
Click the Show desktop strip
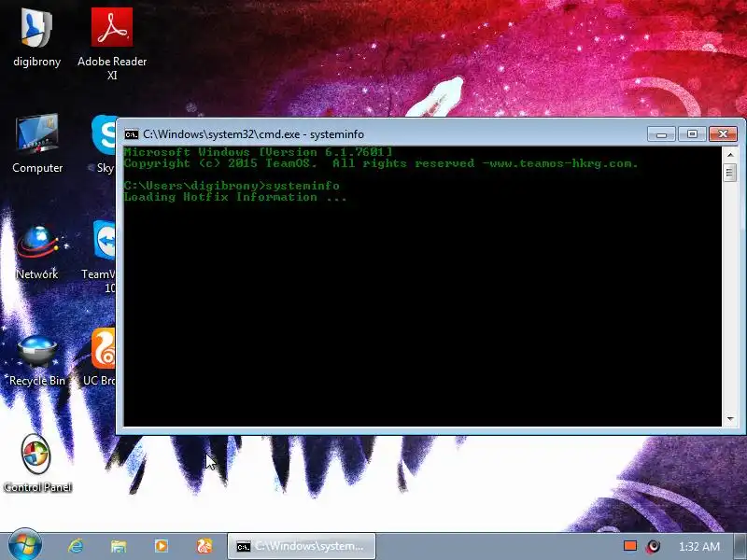(740, 546)
